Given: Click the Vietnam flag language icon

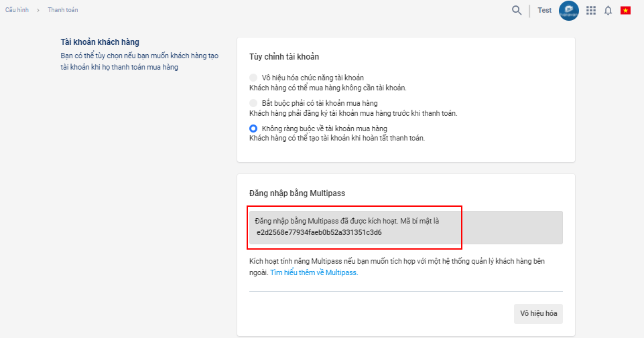Looking at the screenshot, I should pos(625,10).
